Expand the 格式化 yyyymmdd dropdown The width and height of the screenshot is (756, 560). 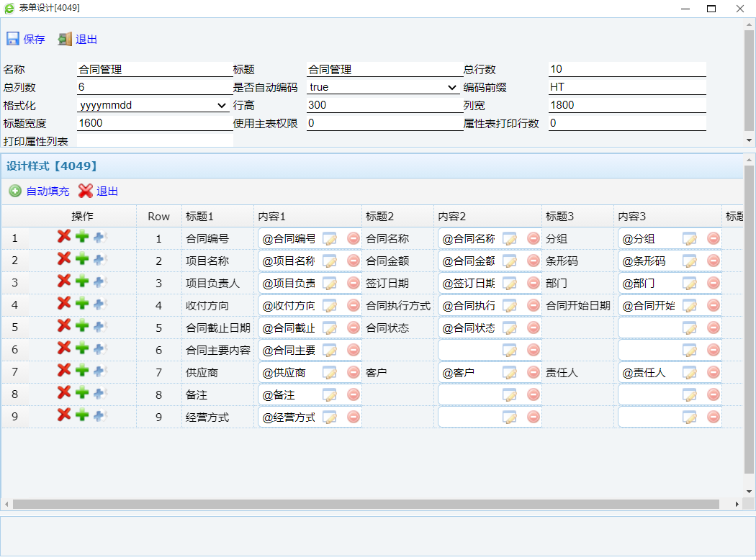(153, 105)
